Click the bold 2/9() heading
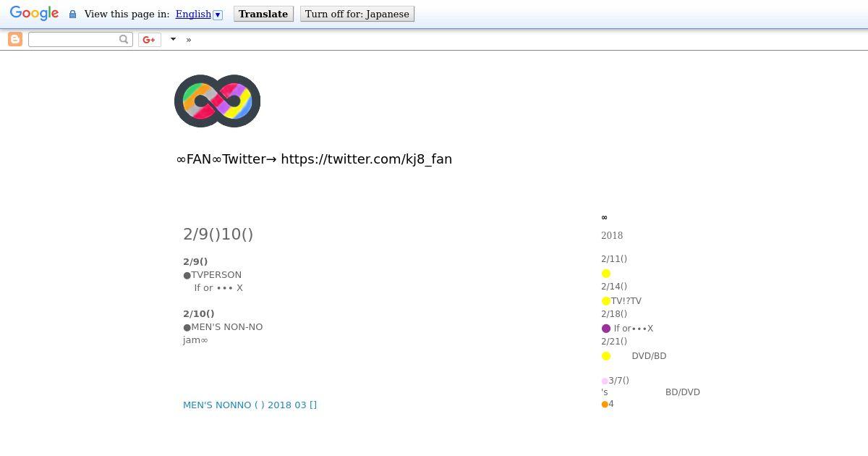This screenshot has height=456, width=868. coord(195,261)
